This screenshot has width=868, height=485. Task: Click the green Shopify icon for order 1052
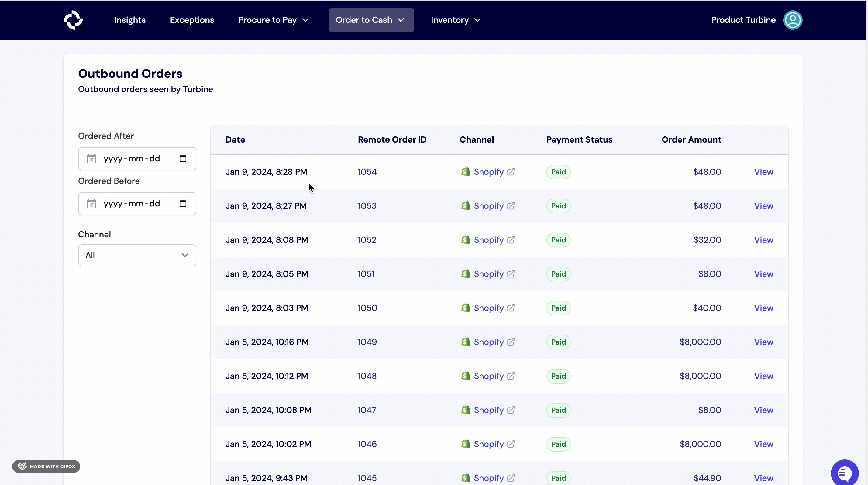(x=466, y=239)
